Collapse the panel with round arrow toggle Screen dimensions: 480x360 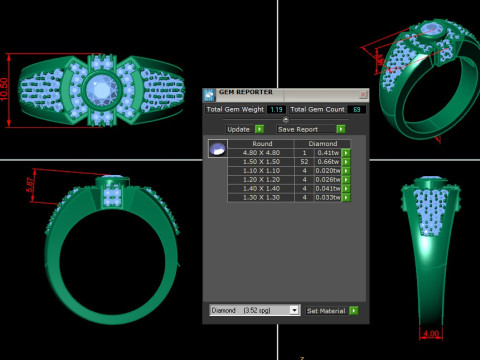pyautogui.click(x=286, y=119)
